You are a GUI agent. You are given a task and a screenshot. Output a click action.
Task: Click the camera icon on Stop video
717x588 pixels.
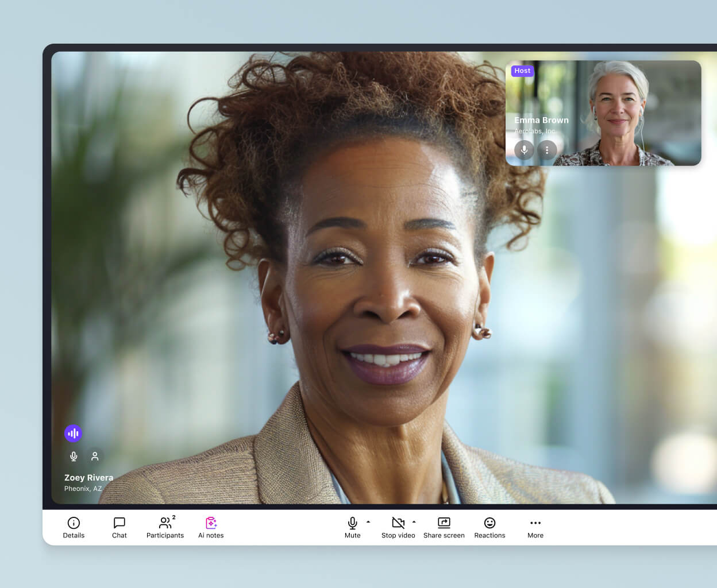tap(398, 523)
